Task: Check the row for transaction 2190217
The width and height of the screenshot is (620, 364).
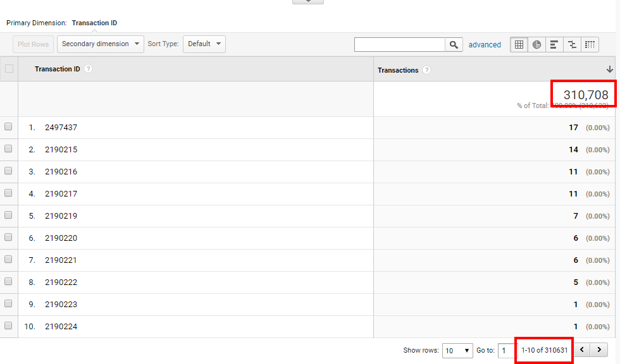Action: coord(8,193)
